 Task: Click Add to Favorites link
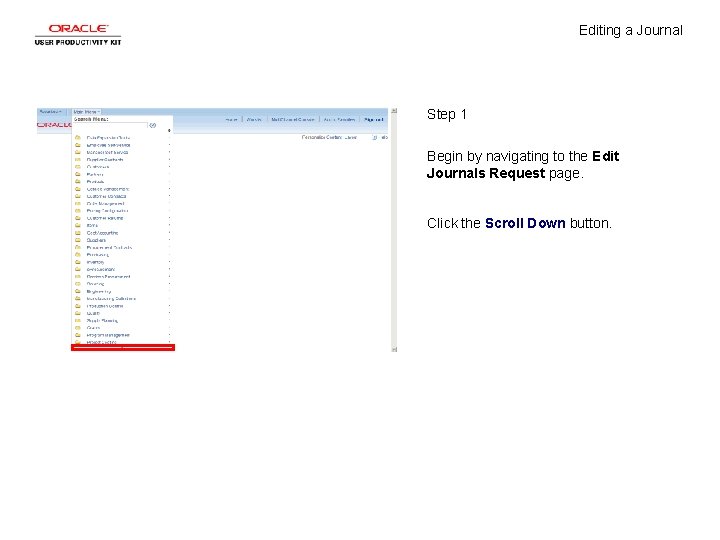point(339,120)
